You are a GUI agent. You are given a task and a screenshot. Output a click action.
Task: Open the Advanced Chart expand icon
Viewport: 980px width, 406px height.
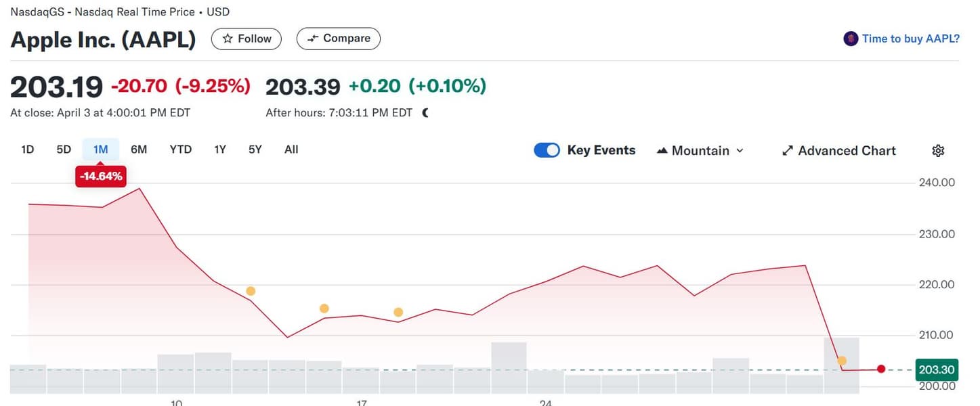tap(788, 151)
